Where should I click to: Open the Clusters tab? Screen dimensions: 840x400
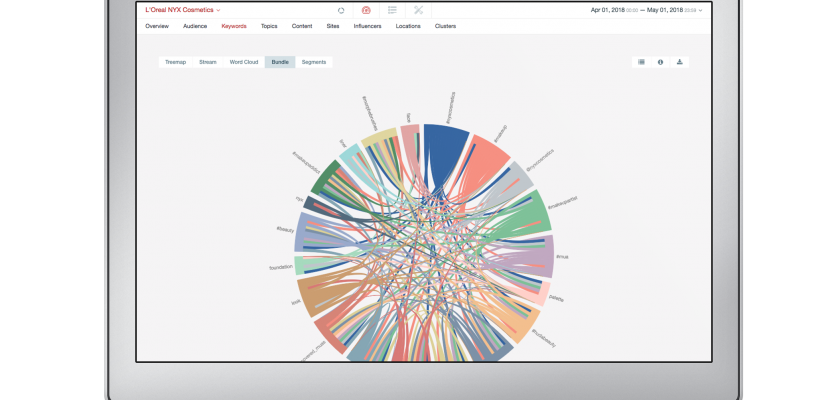point(445,26)
